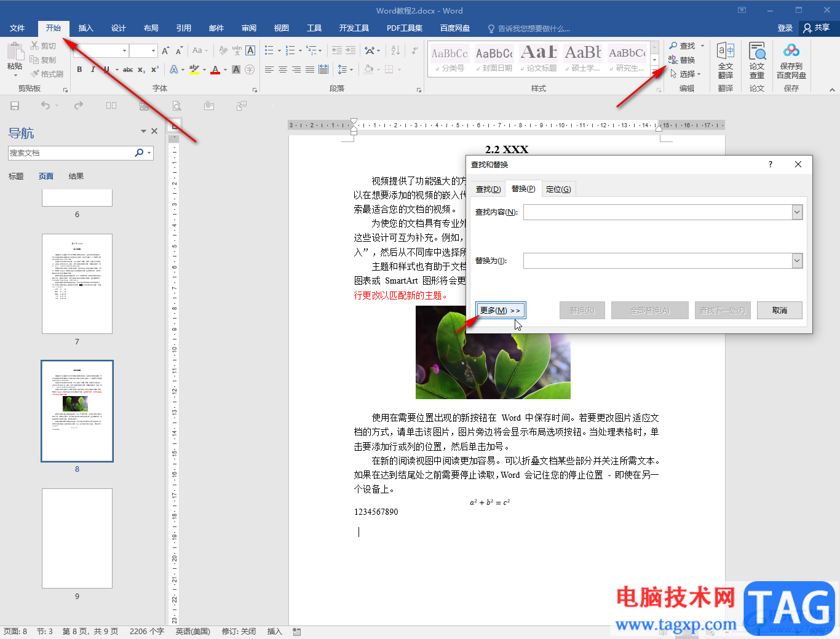
Task: Open the phonetic guide (wén) tool
Action: (237, 50)
